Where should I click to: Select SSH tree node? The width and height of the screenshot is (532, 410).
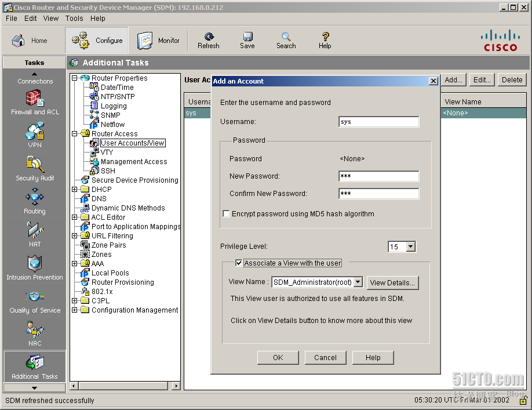pyautogui.click(x=108, y=170)
